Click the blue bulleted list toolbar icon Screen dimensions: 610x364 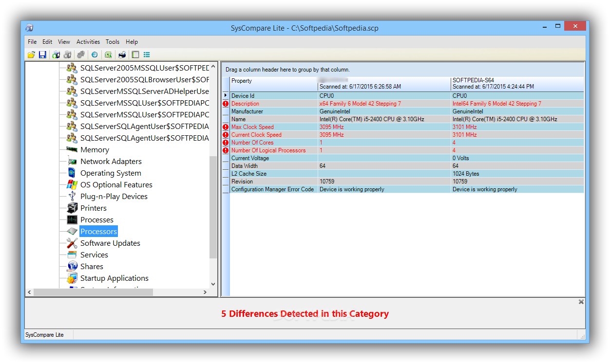pyautogui.click(x=147, y=55)
